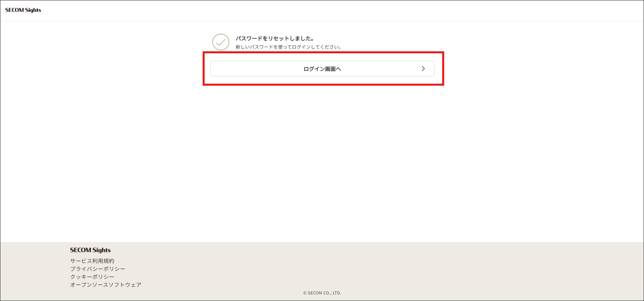Viewport: 644px width, 301px height.
Task: Click the green checkmark success icon
Action: (221, 42)
